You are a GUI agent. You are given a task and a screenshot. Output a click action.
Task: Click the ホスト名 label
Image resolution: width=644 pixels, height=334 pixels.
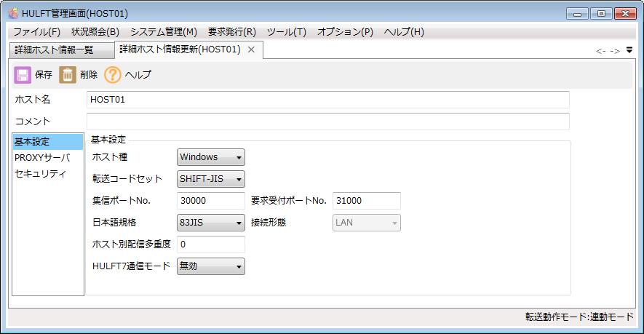[33, 100]
